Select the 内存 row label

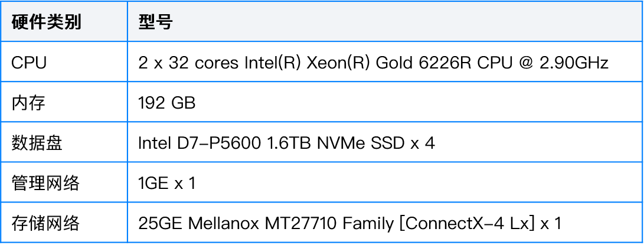[28, 103]
